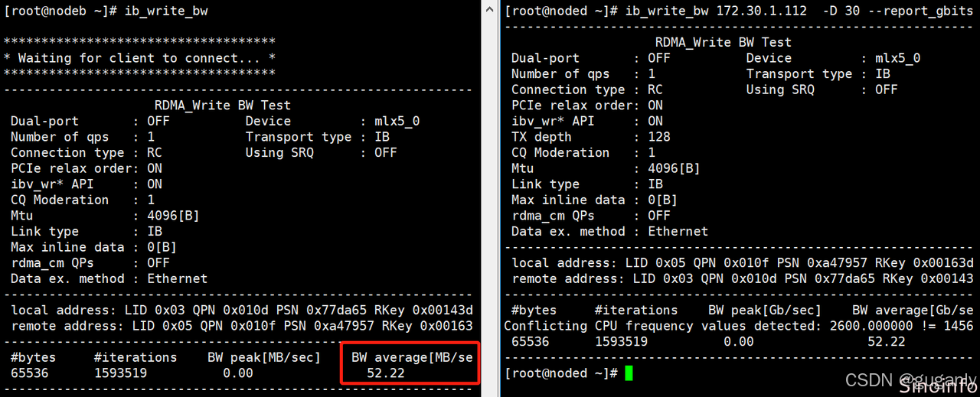Select 'Dual-port' label in noded terminal
The height and width of the screenshot is (397, 980).
coord(545,58)
